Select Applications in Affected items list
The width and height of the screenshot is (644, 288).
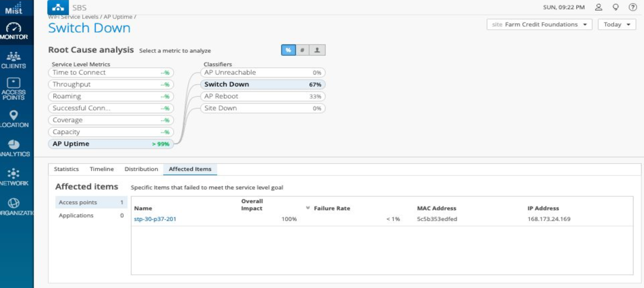pyautogui.click(x=76, y=215)
